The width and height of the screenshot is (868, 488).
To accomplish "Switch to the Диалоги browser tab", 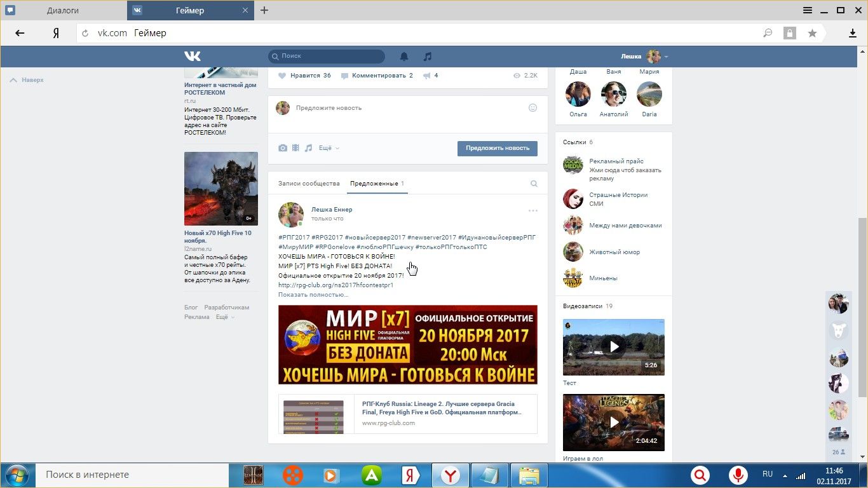I will 64,10.
